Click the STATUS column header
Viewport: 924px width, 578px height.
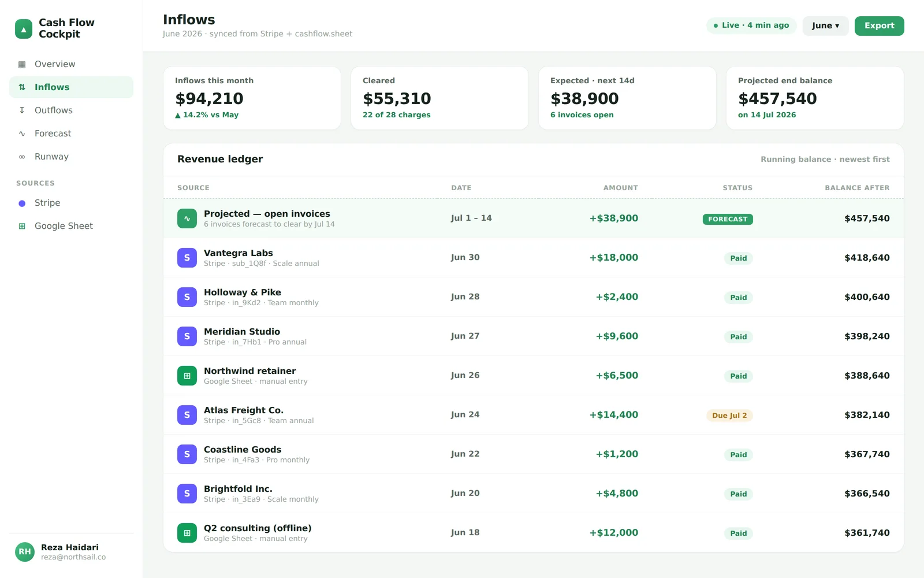737,188
